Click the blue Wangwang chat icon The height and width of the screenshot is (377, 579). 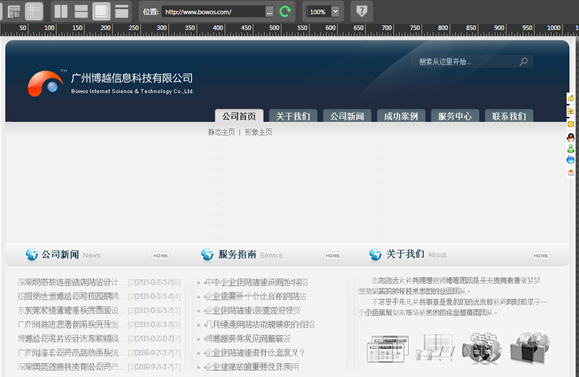[x=571, y=160]
